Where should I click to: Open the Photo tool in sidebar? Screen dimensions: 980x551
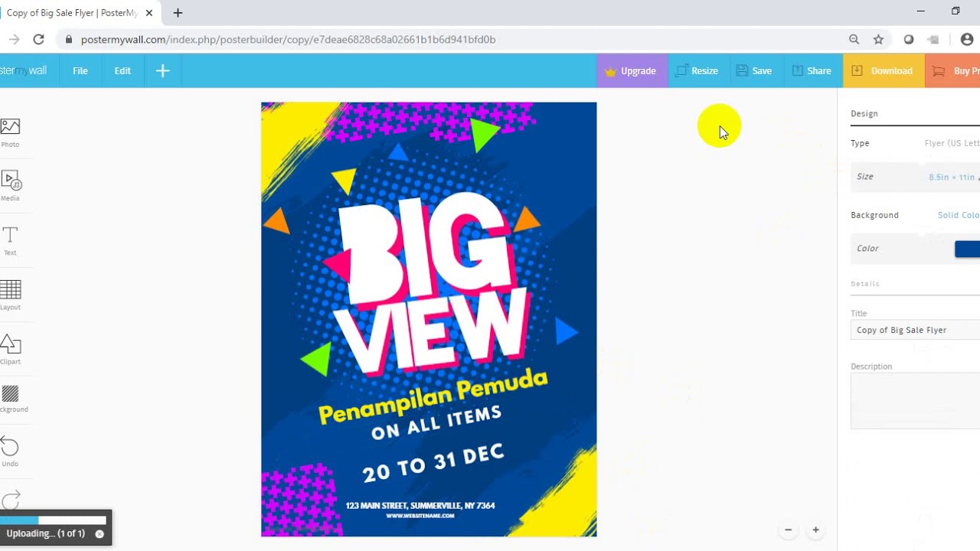point(10,132)
